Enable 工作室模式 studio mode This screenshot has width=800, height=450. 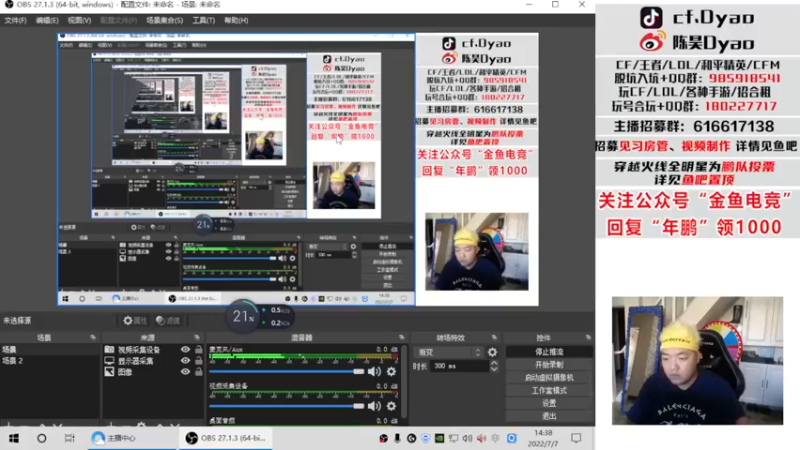click(549, 390)
